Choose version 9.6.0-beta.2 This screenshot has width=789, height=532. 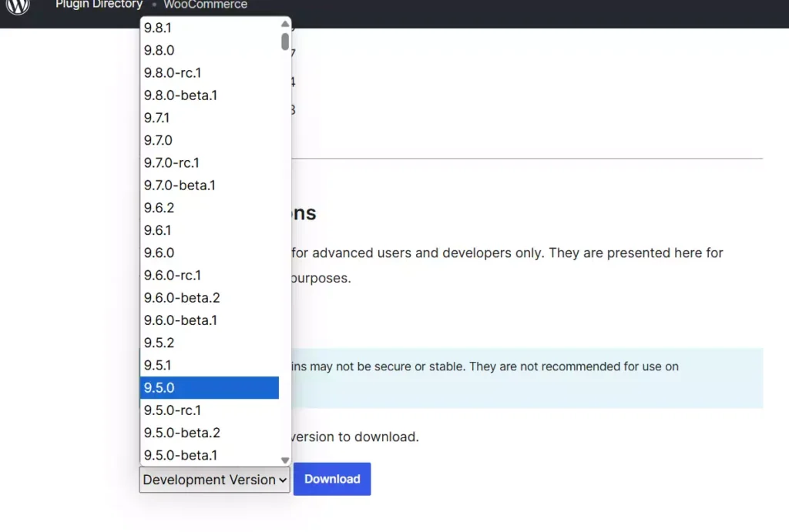tap(210, 298)
